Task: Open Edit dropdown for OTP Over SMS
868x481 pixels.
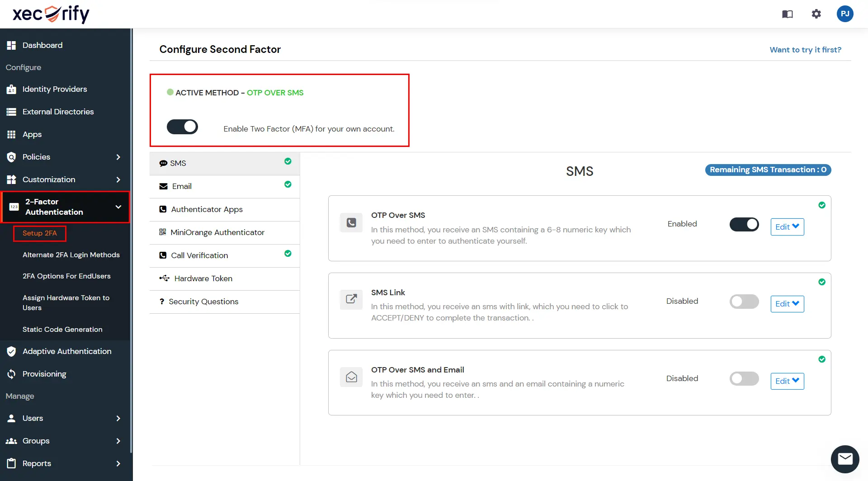Action: point(787,227)
